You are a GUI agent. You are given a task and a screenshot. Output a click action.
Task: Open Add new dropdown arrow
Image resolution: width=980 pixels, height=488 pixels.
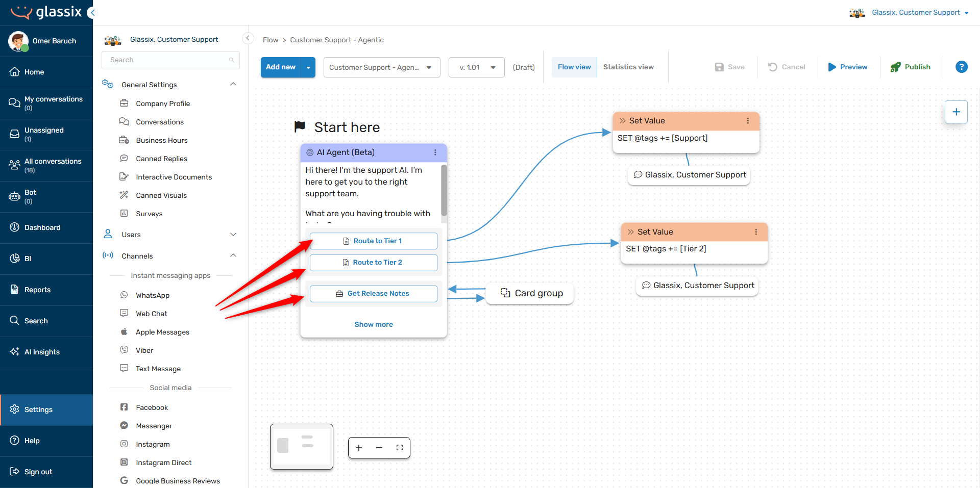[x=308, y=67]
